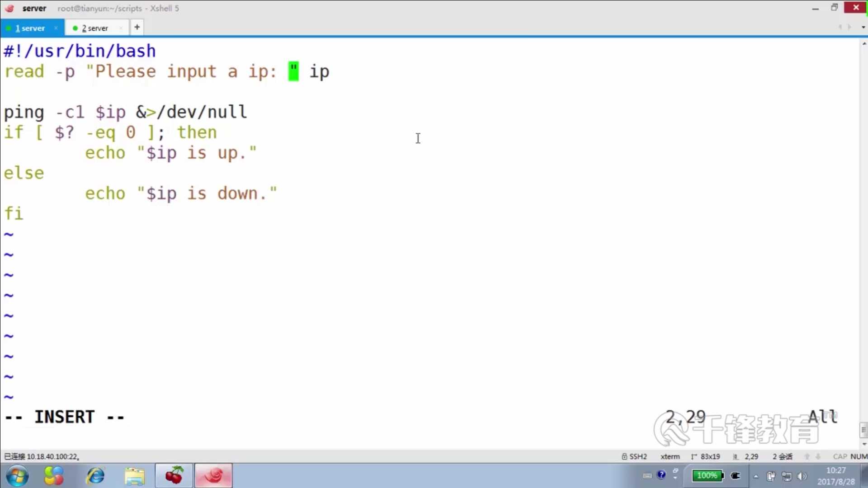Select the '1 server' session tab
This screenshot has width=868, height=488.
point(30,28)
